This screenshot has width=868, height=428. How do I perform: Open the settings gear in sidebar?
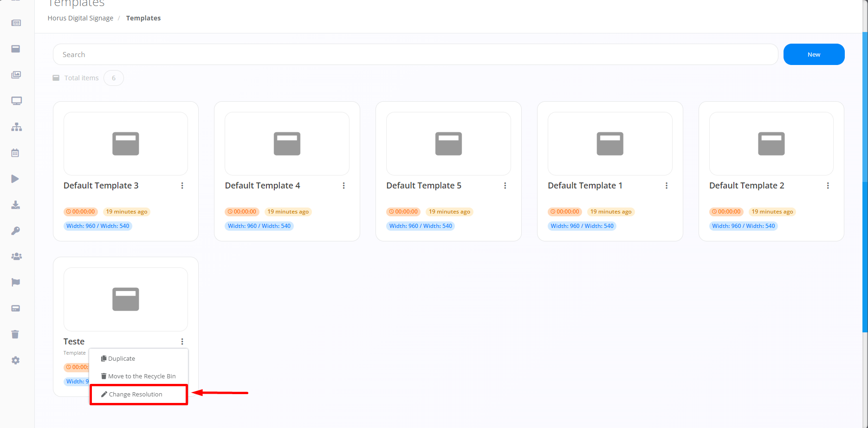[x=15, y=360]
